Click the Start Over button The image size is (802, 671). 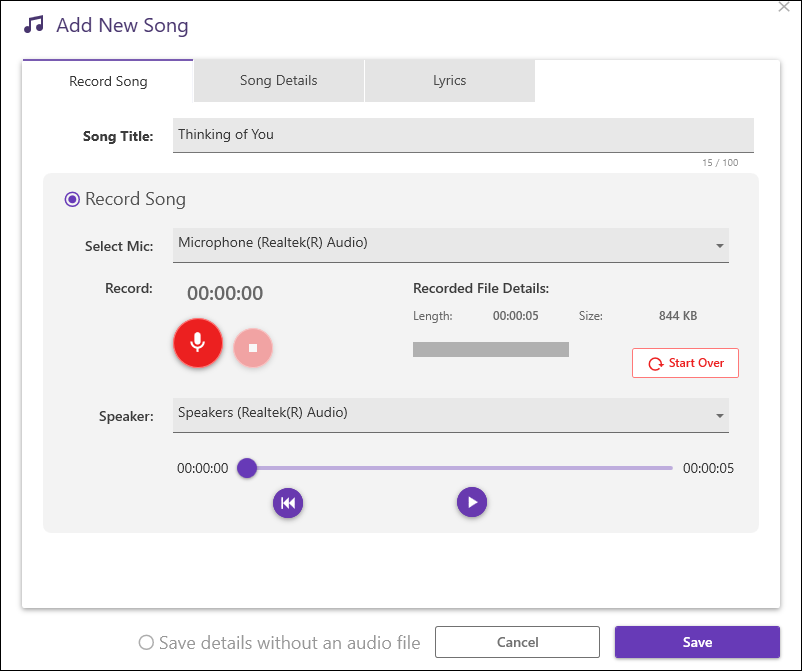[685, 363]
